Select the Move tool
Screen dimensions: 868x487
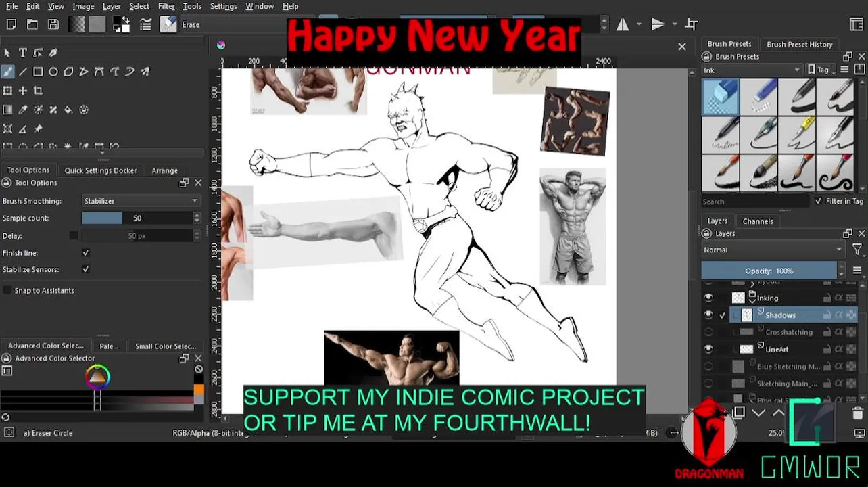22,91
